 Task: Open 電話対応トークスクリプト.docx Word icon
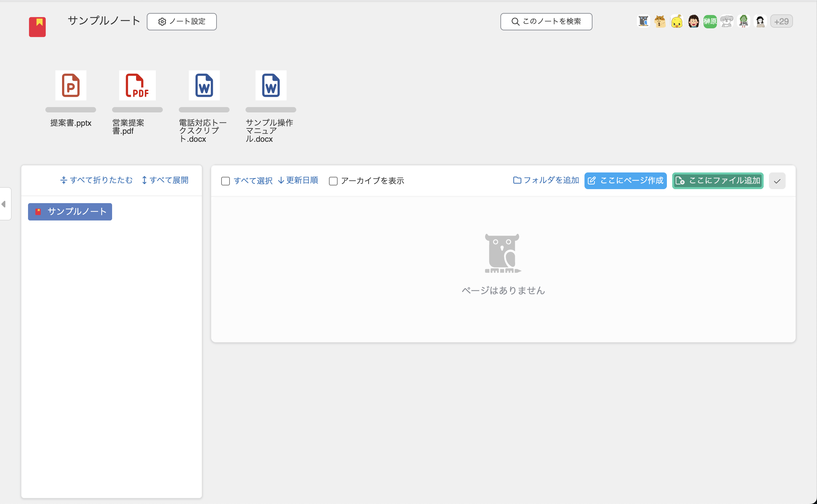pos(204,85)
